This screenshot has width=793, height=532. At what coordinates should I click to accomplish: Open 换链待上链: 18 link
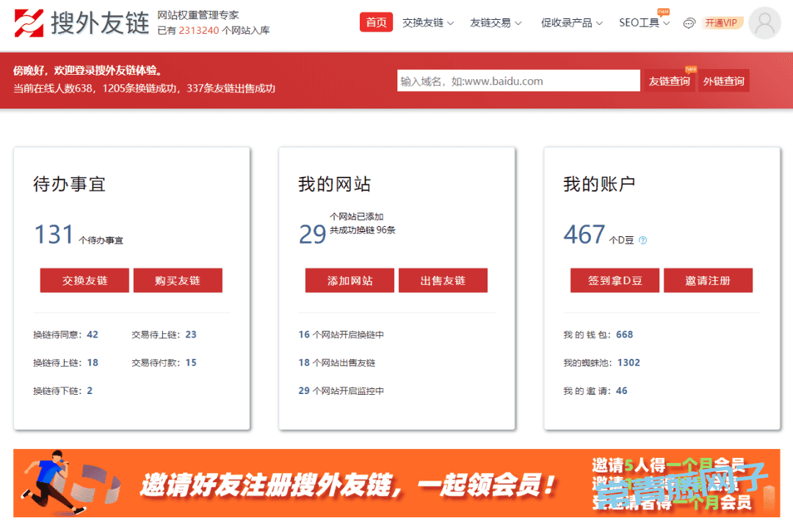point(66,362)
